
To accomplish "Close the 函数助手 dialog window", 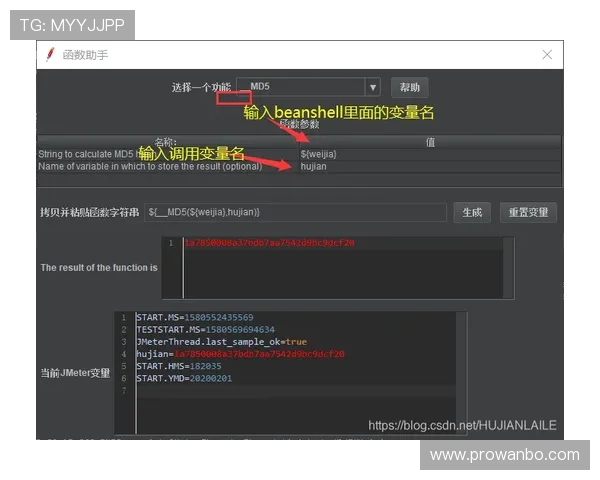I will point(547,55).
